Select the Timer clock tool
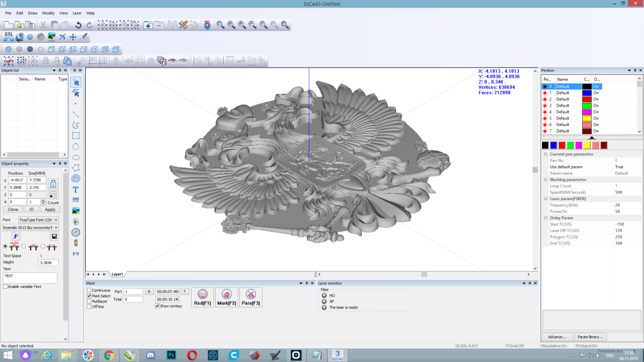The image size is (644, 362). click(76, 232)
